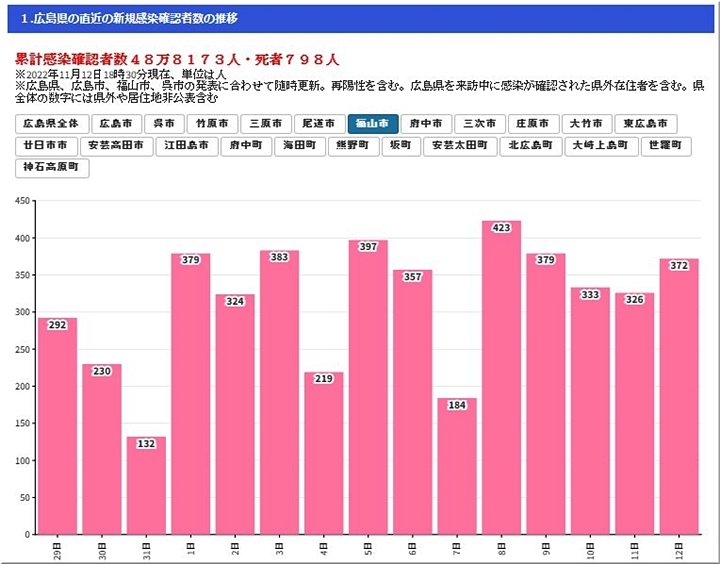Select the 神石高原町 button
The width and height of the screenshot is (720, 564).
(53, 168)
